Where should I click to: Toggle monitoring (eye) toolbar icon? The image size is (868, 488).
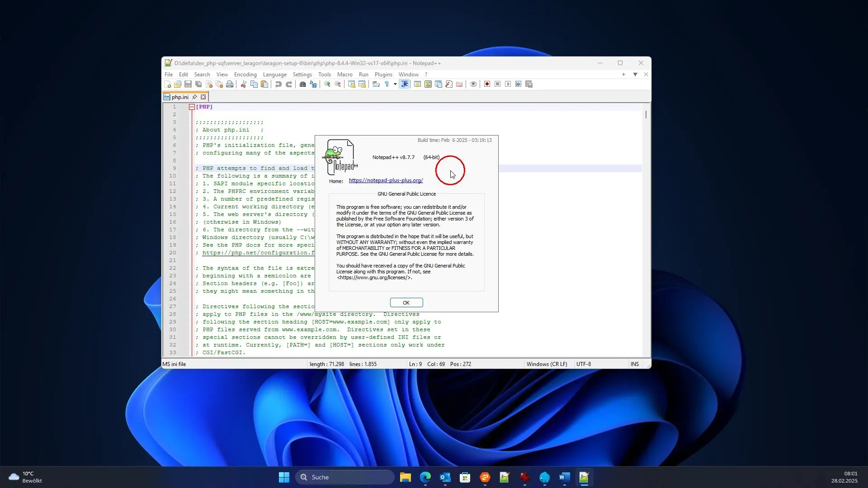(x=473, y=84)
